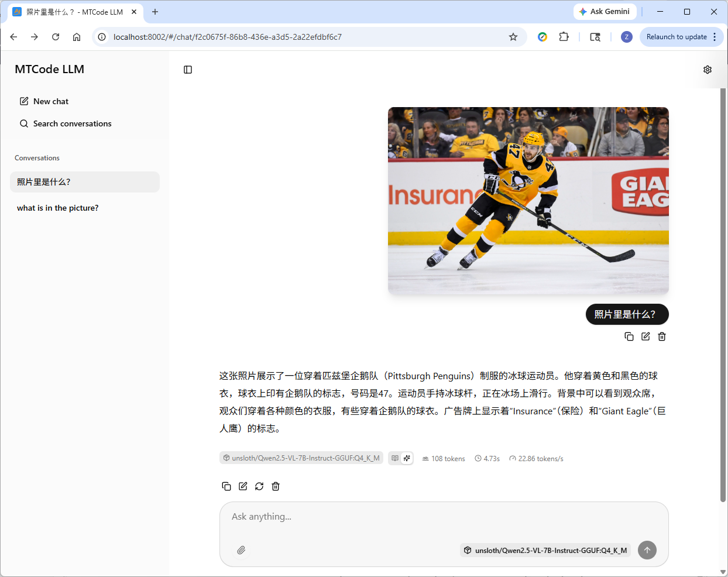View site information icon in address bar
The image size is (728, 577).
click(x=102, y=37)
